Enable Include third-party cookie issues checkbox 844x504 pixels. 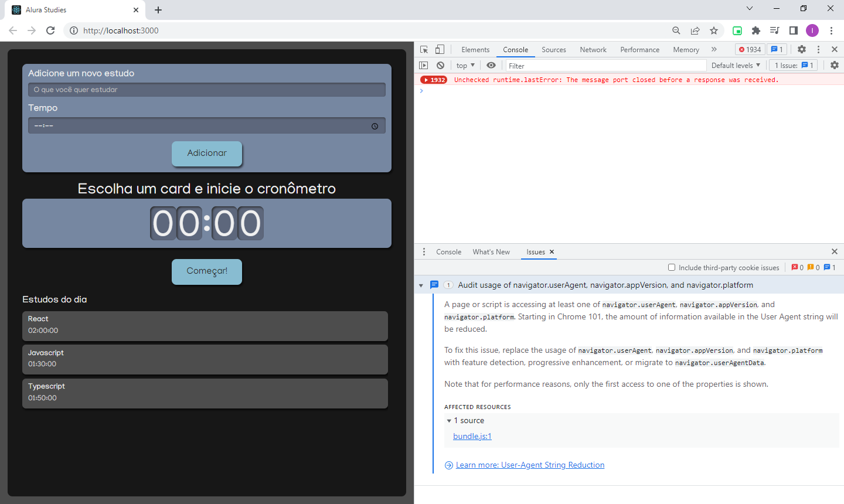click(x=672, y=267)
